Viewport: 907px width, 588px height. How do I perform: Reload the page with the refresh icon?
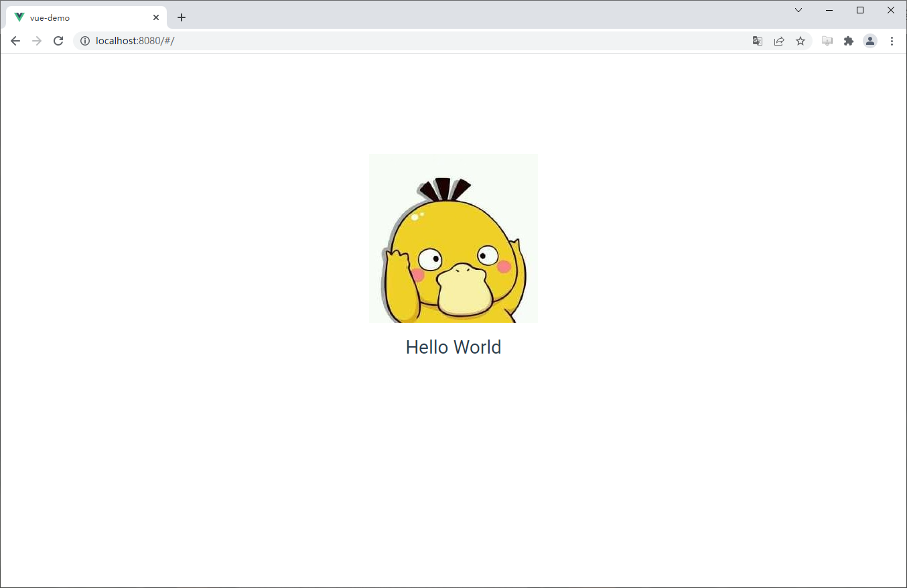58,40
